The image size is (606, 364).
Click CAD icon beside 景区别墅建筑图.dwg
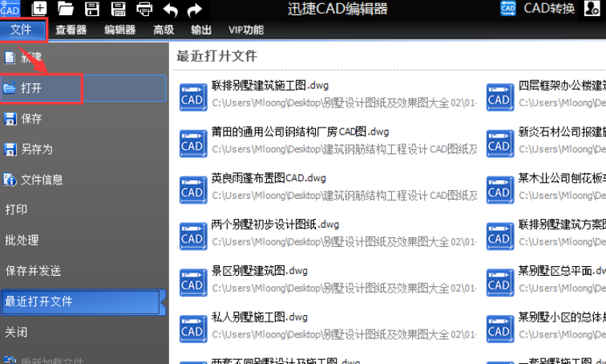coord(193,282)
